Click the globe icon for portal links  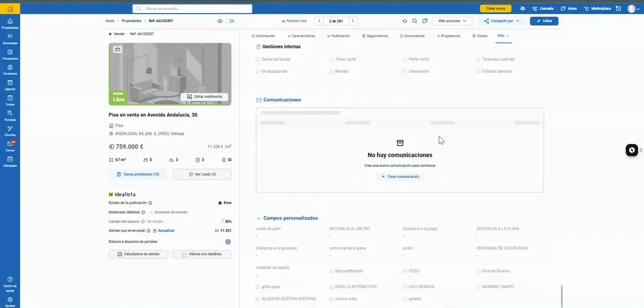pyautogui.click(x=228, y=242)
